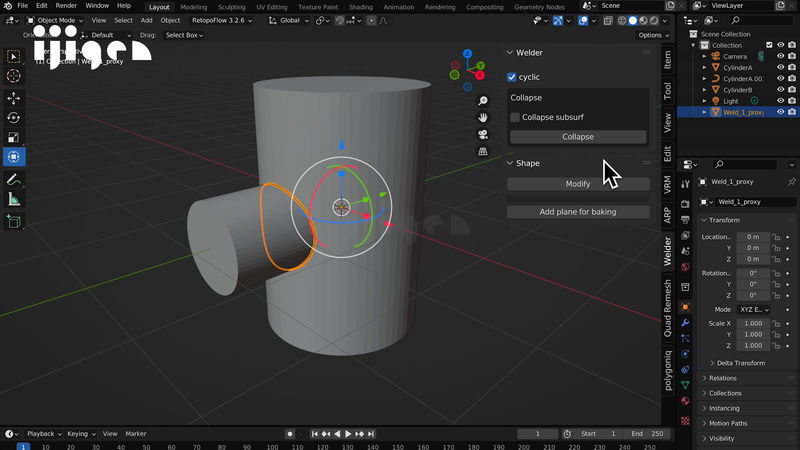Click the End frame field in timeline
The image size is (800, 450).
(x=647, y=434)
